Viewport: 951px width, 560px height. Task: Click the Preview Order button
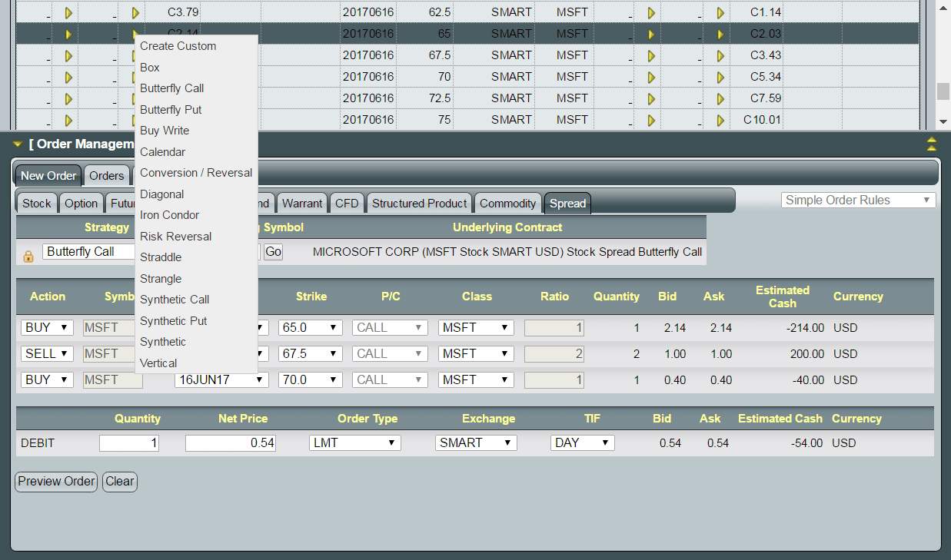click(55, 482)
